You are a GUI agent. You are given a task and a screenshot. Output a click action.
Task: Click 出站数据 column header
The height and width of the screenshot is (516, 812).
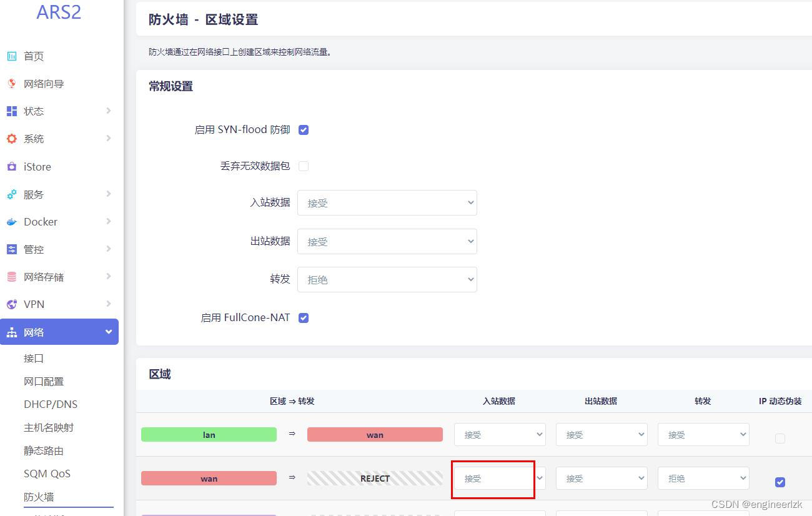pos(601,401)
